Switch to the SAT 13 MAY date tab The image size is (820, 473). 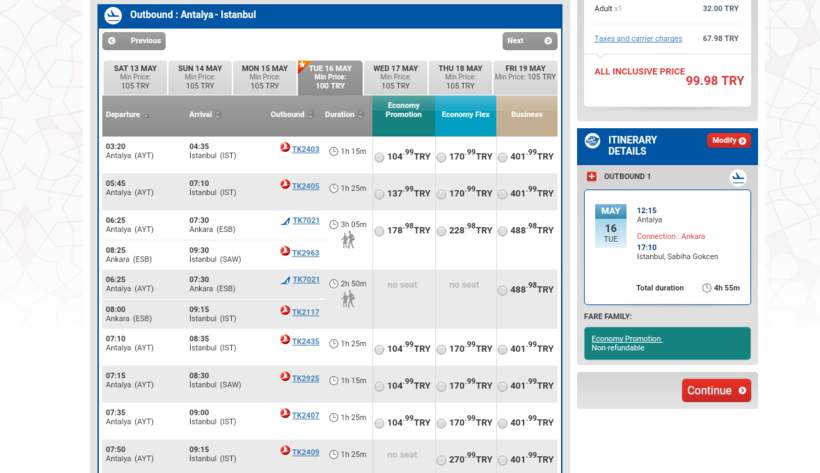coord(136,77)
